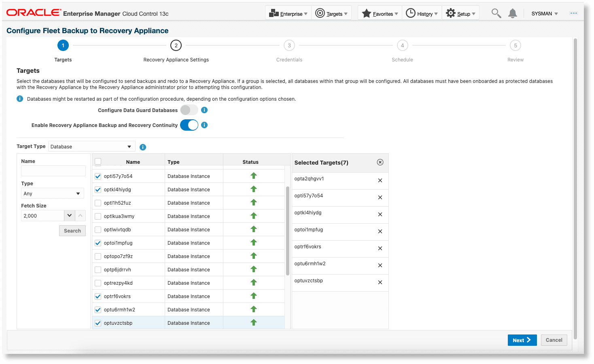The height and width of the screenshot is (364, 594).
Task: Open the global search magnifier
Action: pyautogui.click(x=495, y=13)
